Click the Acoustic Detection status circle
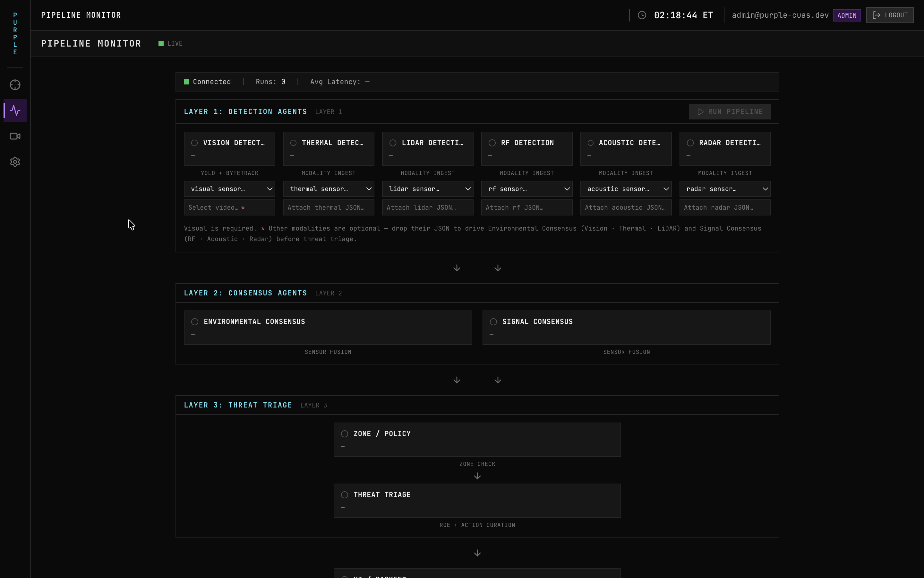The width and height of the screenshot is (924, 578). click(591, 143)
